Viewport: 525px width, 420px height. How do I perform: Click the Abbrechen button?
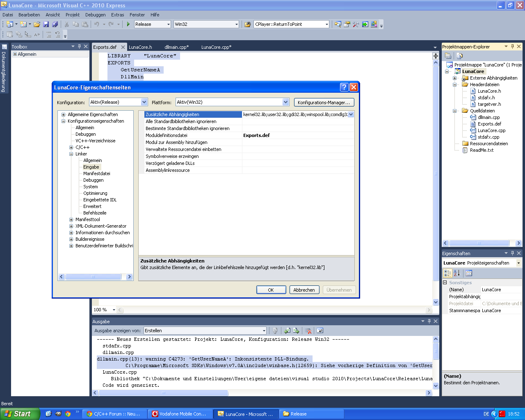click(x=304, y=290)
